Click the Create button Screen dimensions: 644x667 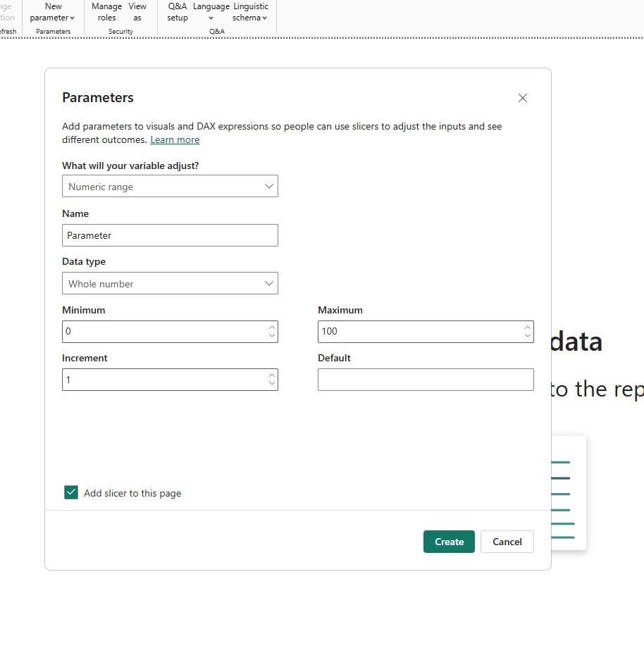[449, 542]
